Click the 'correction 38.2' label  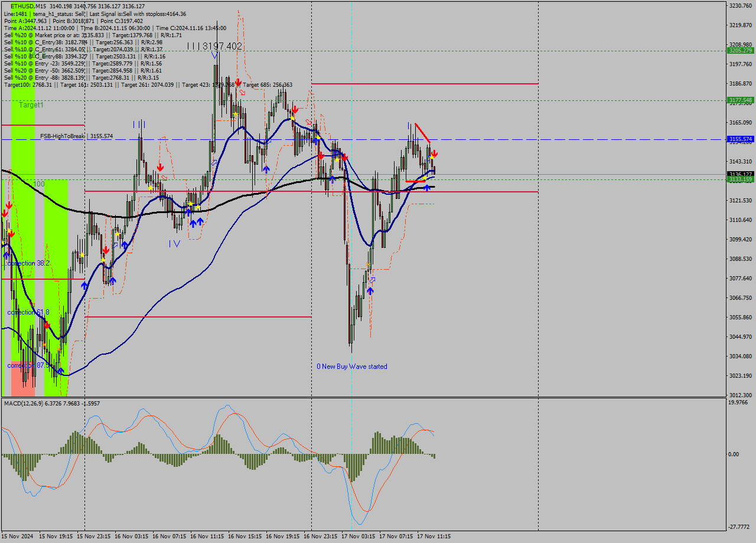coord(28,263)
